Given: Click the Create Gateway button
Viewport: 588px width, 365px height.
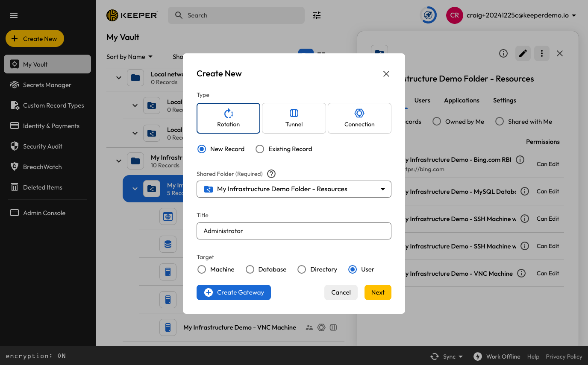Looking at the screenshot, I should [234, 292].
